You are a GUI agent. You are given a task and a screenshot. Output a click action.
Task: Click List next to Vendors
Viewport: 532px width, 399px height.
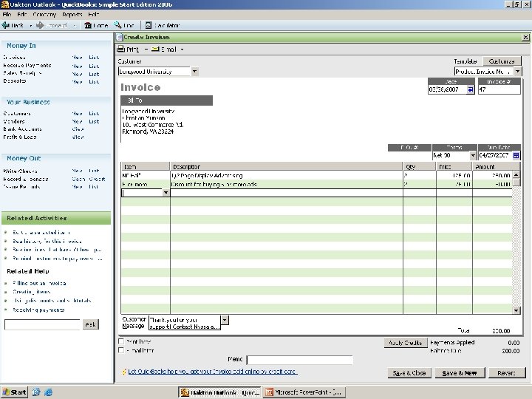[94, 121]
